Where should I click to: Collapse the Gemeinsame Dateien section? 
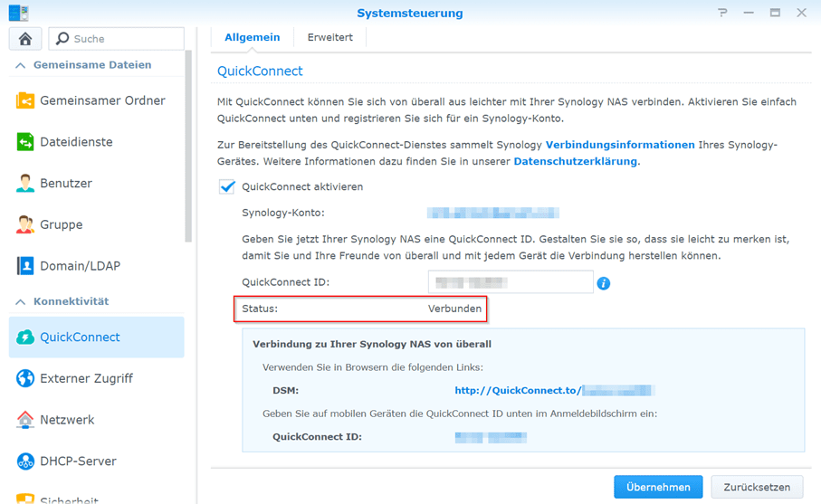(21, 65)
